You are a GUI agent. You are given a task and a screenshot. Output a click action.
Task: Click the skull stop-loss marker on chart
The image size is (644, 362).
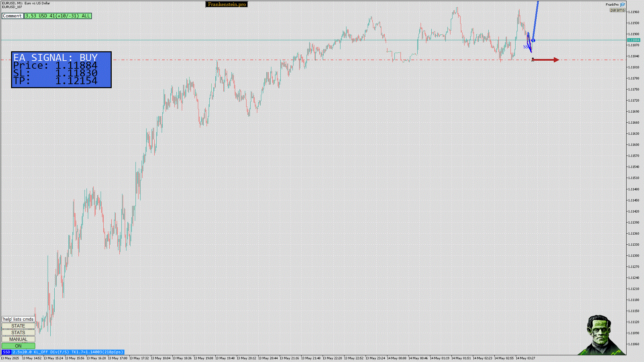pyautogui.click(x=533, y=60)
